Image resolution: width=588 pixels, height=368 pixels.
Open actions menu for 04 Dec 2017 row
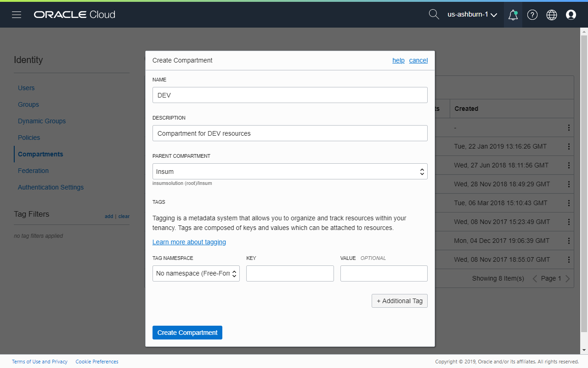(569, 241)
